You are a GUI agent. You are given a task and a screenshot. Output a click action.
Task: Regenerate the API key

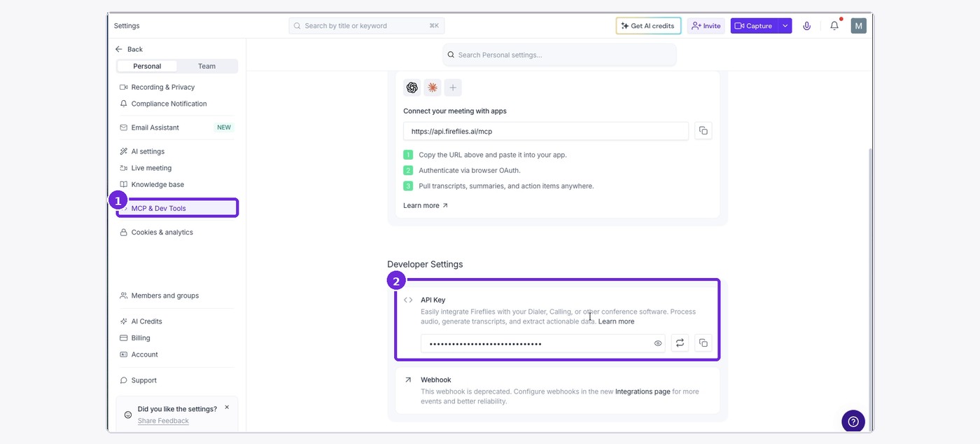[680, 343]
